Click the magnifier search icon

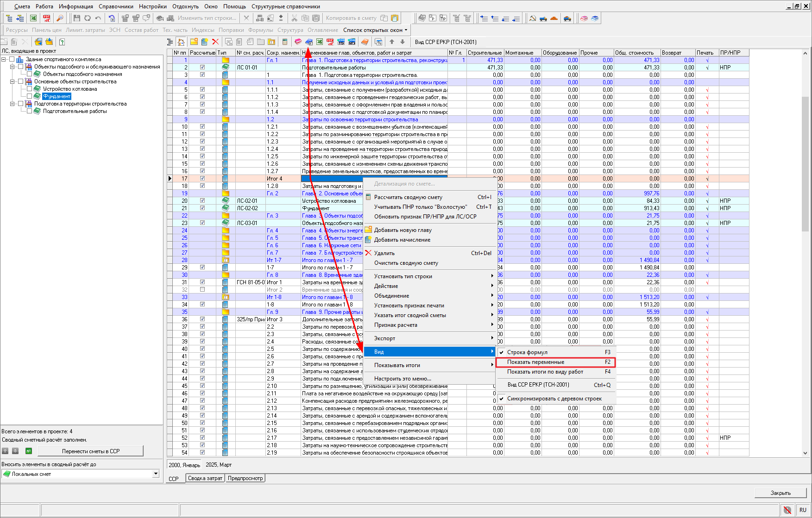[x=60, y=18]
